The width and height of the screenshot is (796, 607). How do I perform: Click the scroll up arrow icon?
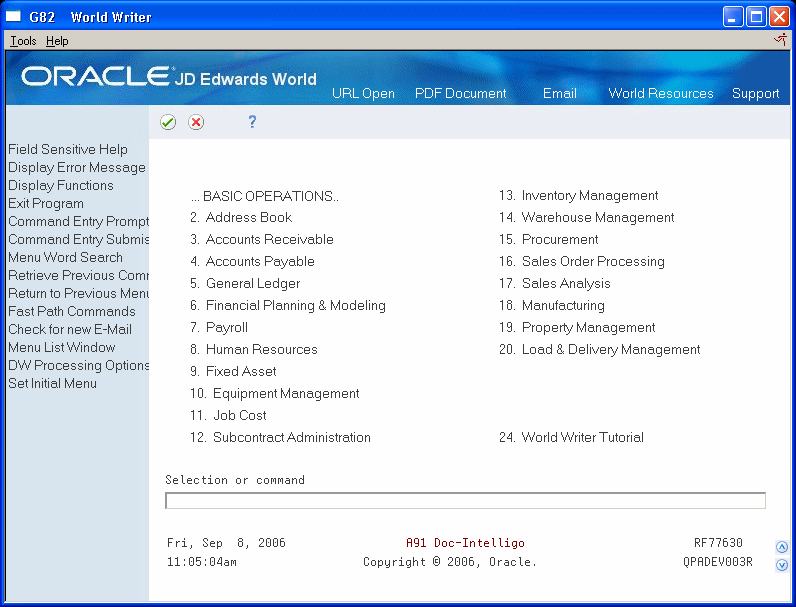click(x=782, y=547)
